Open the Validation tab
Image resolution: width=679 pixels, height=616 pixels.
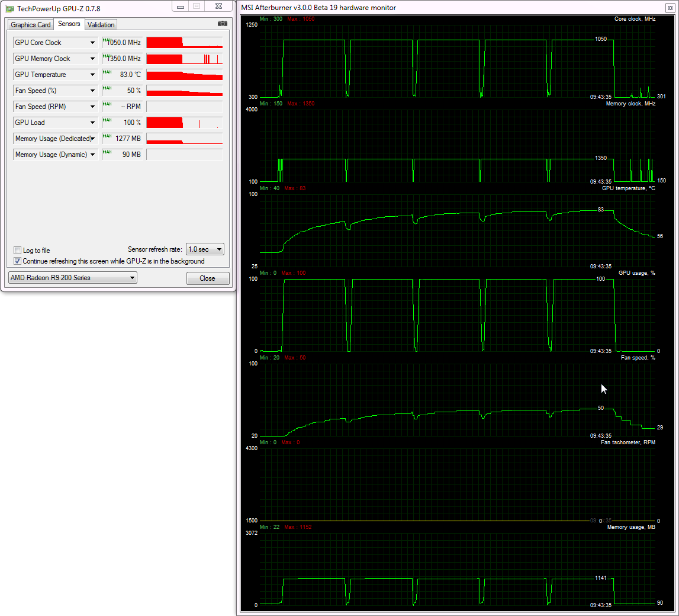tap(101, 25)
